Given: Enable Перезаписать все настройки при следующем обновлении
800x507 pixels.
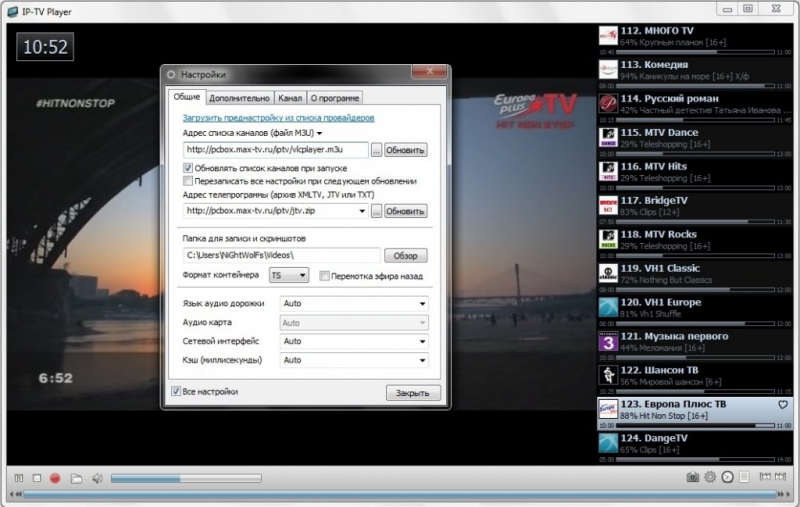Looking at the screenshot, I should [x=188, y=181].
